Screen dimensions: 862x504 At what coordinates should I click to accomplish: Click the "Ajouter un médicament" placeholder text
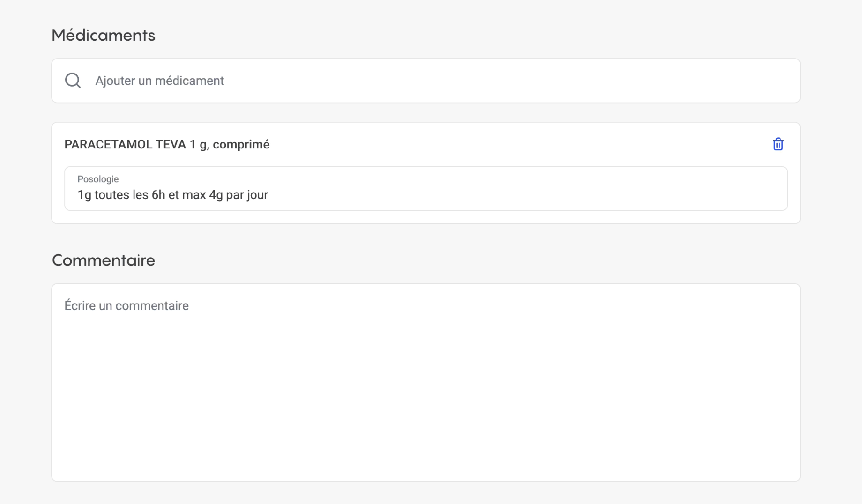click(159, 81)
